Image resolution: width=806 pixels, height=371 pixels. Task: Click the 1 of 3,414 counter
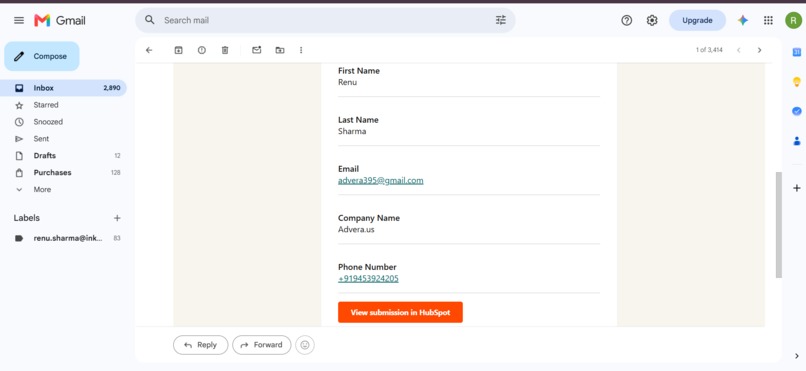point(709,50)
